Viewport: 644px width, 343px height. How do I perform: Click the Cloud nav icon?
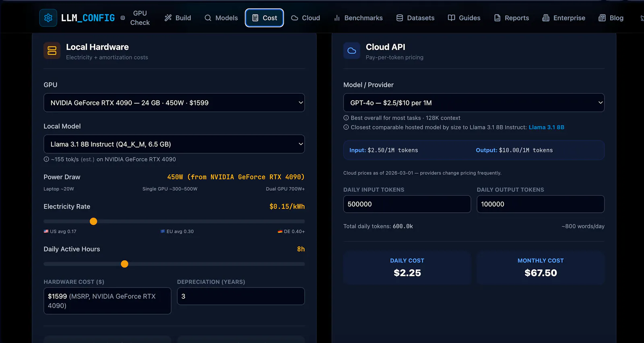point(295,18)
